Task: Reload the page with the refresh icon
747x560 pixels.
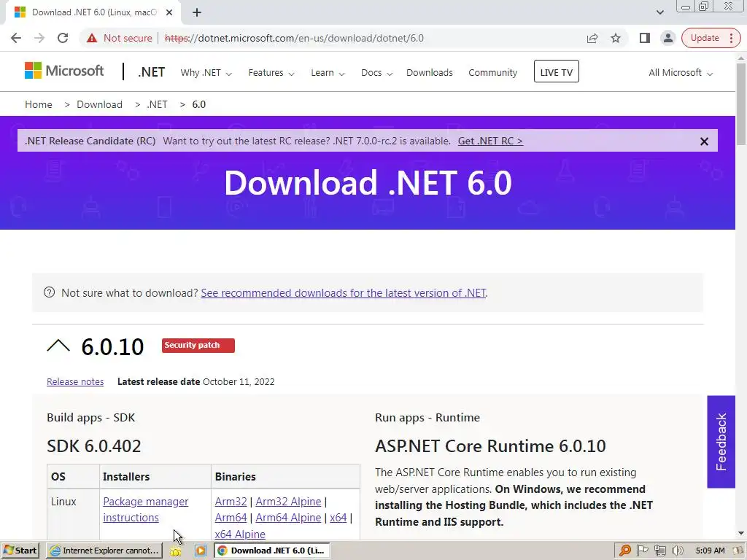Action: (63, 38)
